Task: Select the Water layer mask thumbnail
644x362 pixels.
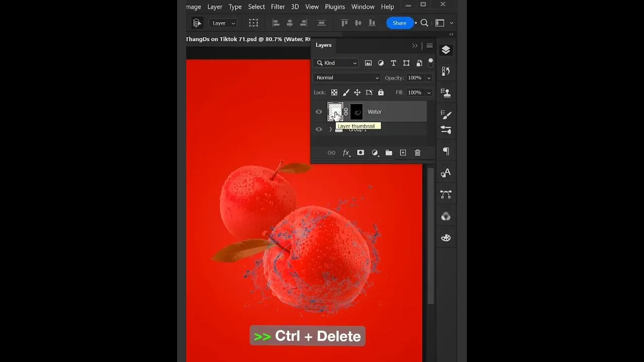Action: tap(356, 112)
